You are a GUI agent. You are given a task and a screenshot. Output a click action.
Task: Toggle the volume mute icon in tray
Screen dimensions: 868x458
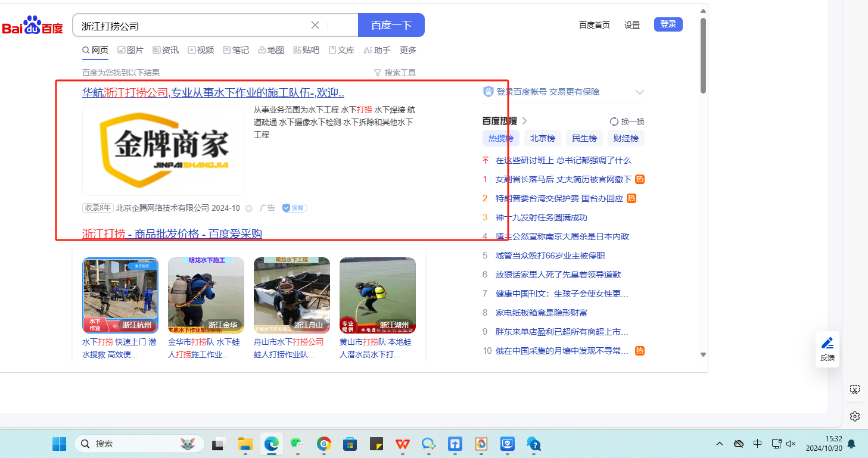[x=792, y=444]
